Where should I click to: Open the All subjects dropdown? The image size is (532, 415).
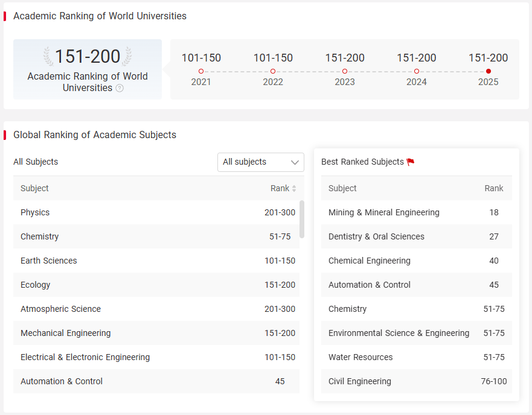coord(261,162)
